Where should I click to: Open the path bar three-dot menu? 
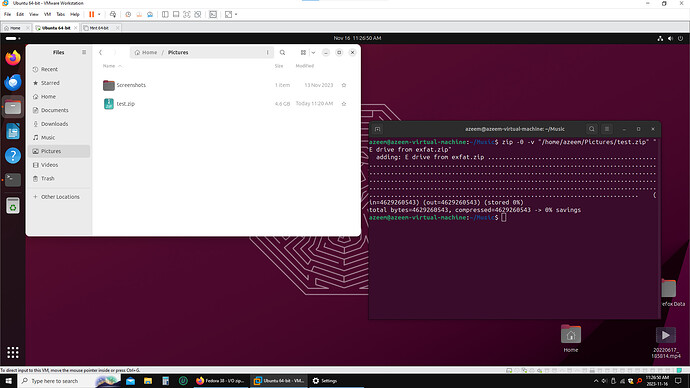click(267, 52)
